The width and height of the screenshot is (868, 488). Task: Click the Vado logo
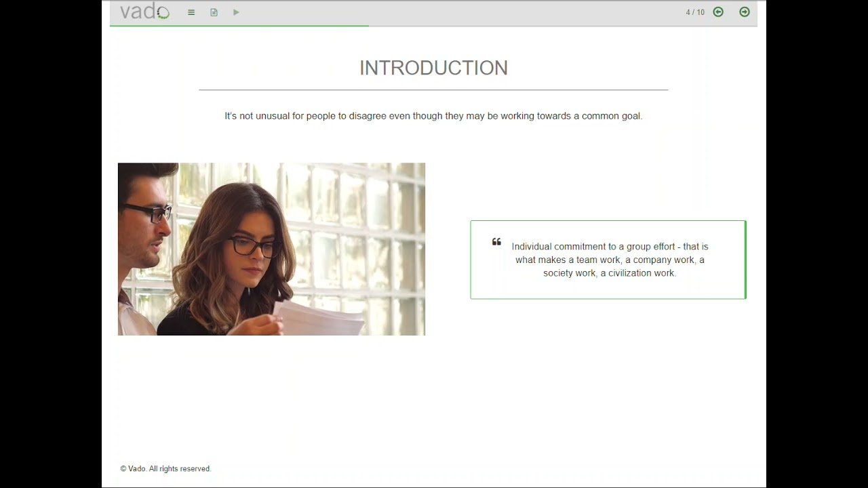tap(144, 12)
